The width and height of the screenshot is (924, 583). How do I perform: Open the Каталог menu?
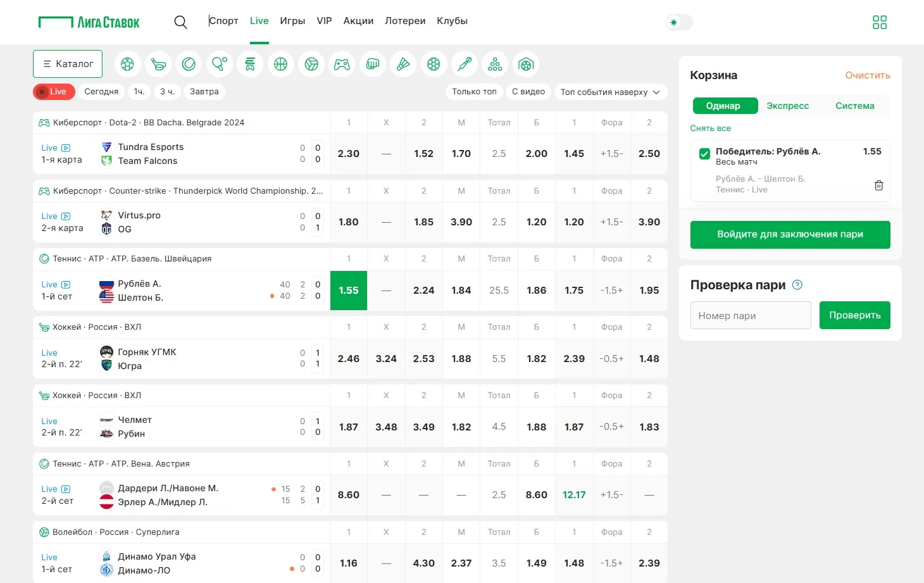tap(68, 64)
